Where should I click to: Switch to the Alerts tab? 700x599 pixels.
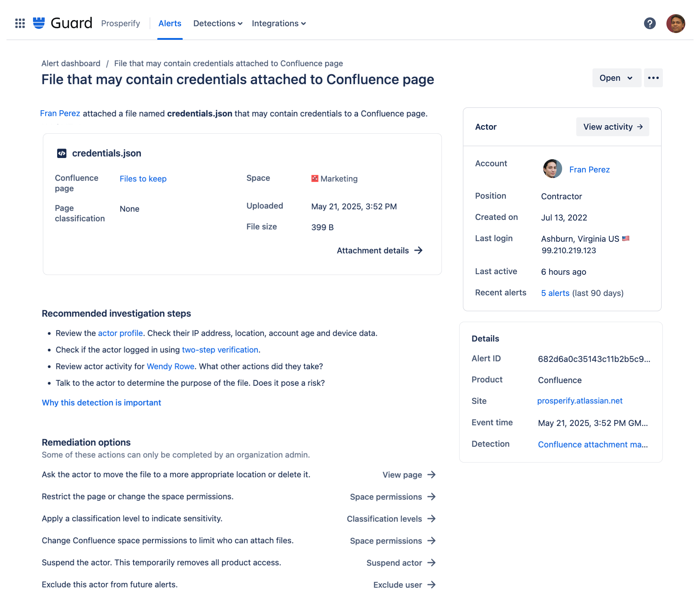pos(170,23)
